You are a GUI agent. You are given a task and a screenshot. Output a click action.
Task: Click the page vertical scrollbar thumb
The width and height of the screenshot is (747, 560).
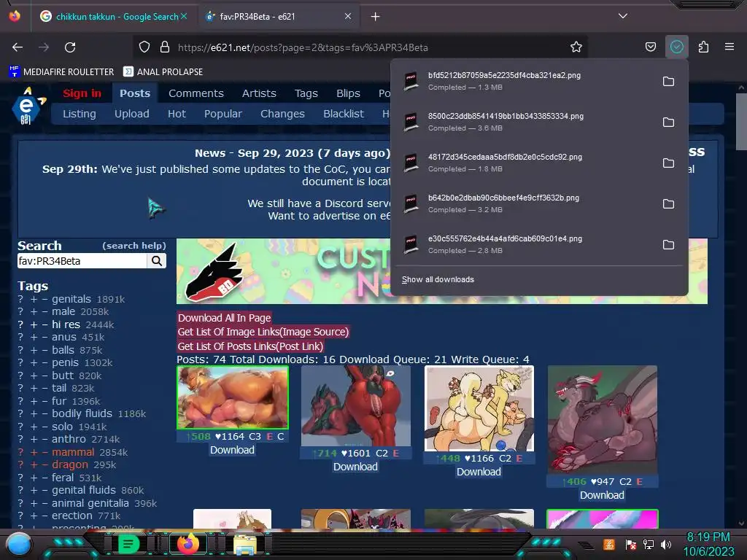[741, 122]
